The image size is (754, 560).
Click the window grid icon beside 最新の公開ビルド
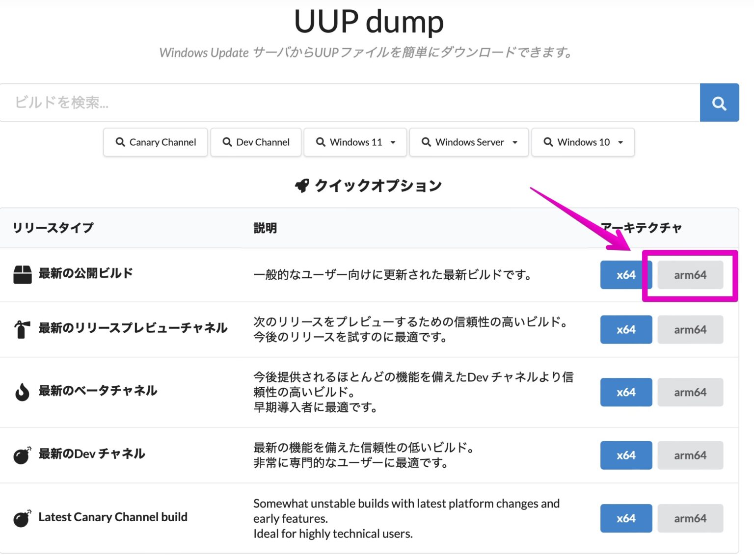click(x=22, y=273)
